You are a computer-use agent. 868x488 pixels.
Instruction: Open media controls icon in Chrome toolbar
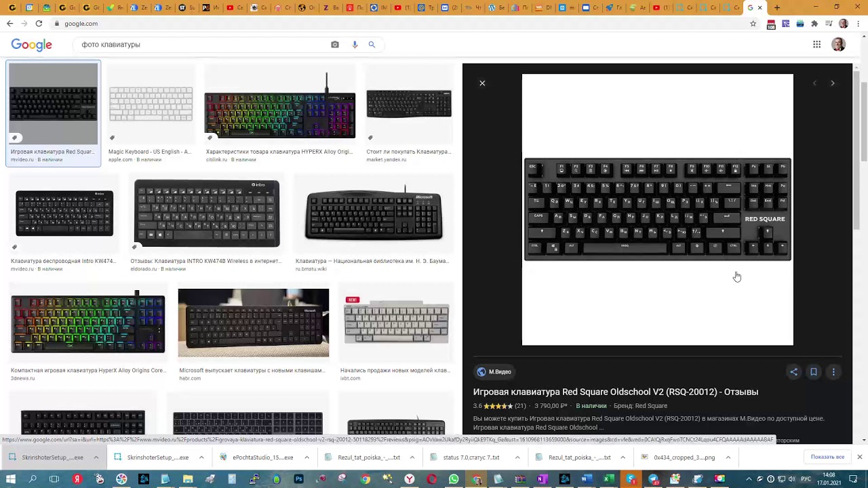pos(829,24)
